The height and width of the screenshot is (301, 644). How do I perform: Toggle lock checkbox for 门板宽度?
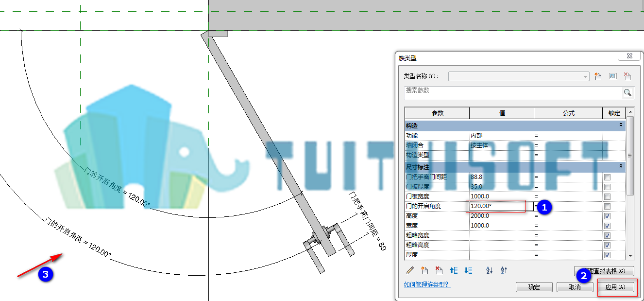tap(607, 196)
